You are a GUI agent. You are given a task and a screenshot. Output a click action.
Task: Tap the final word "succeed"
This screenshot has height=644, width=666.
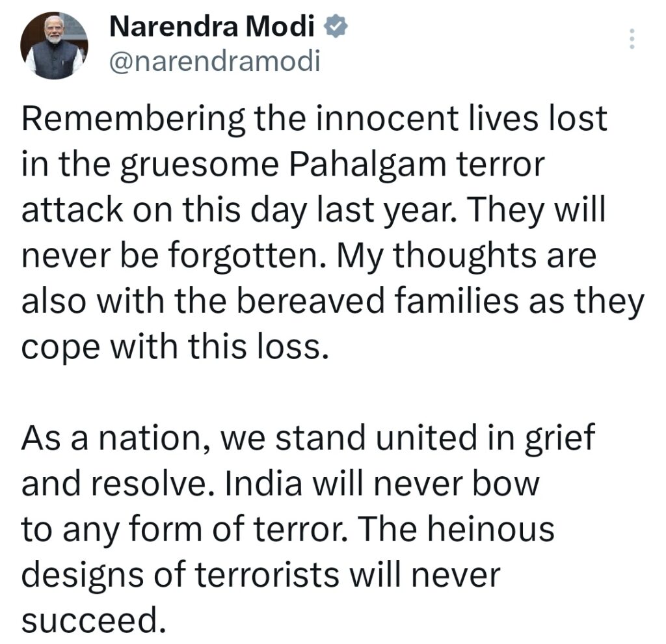tap(89, 620)
